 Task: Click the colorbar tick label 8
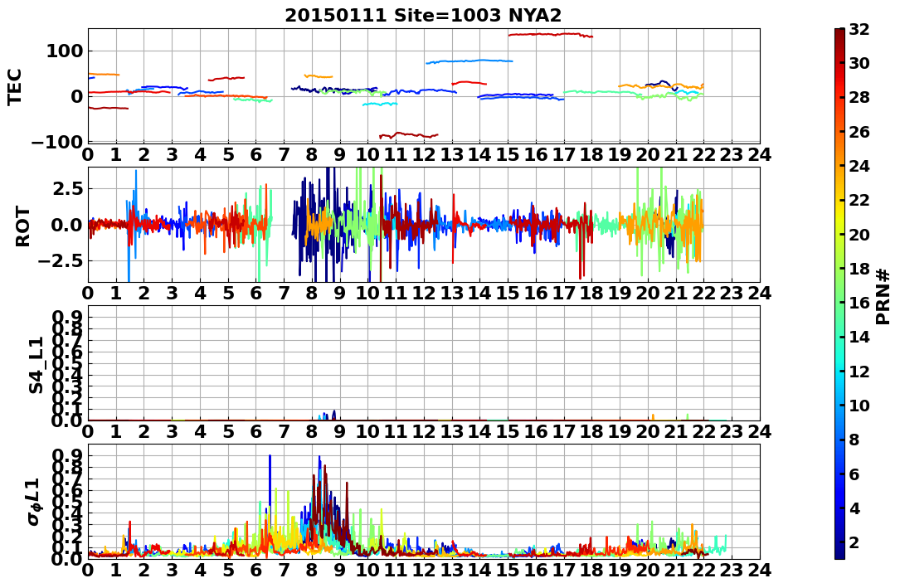tap(854, 440)
